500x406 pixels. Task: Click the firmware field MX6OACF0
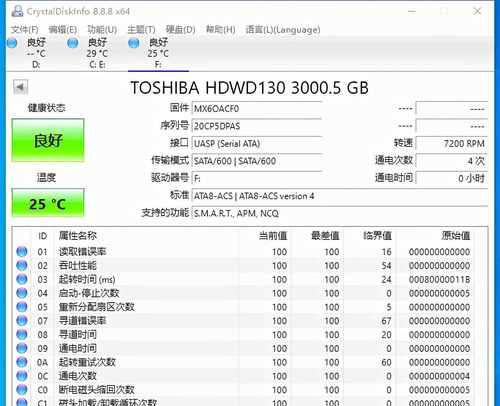[257, 109]
